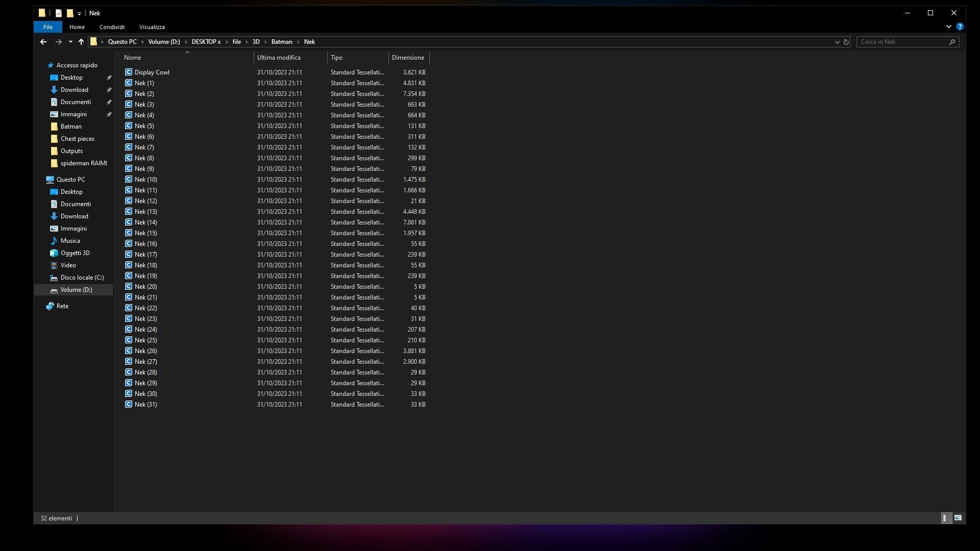This screenshot has width=980, height=551.
Task: Switch to details view in status bar
Action: pyautogui.click(x=945, y=518)
